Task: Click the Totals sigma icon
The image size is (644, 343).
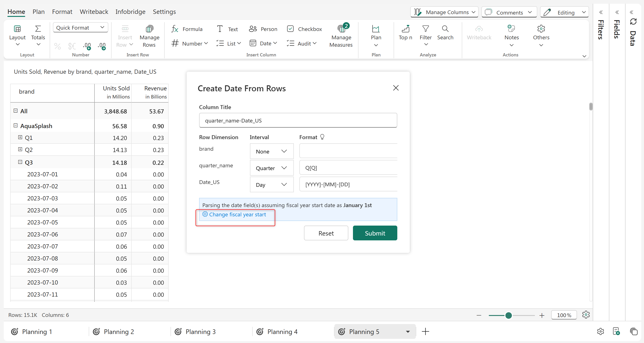Action: tap(38, 29)
